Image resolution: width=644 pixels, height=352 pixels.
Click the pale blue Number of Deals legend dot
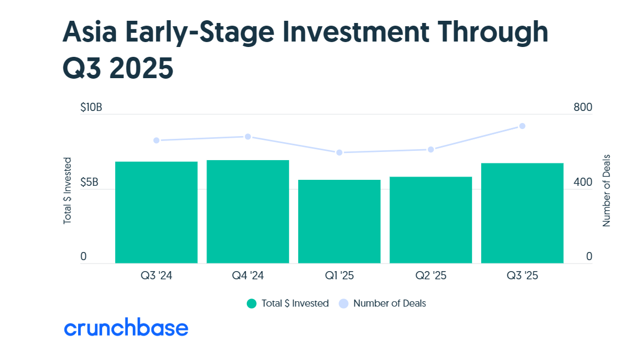click(344, 303)
